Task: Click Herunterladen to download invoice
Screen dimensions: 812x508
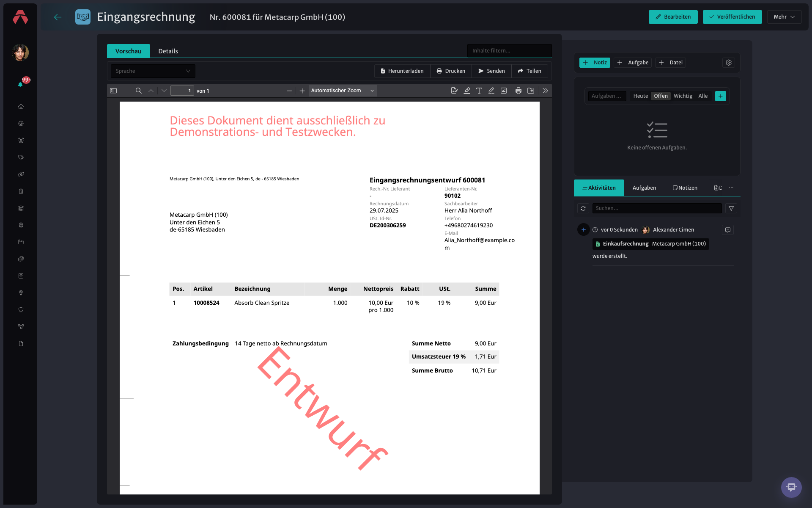Action: pos(402,71)
